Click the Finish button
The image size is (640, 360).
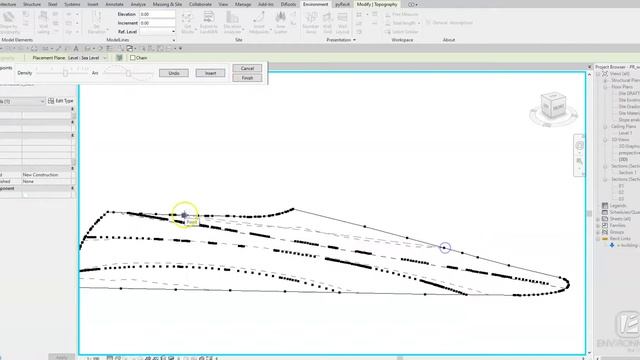(247, 78)
